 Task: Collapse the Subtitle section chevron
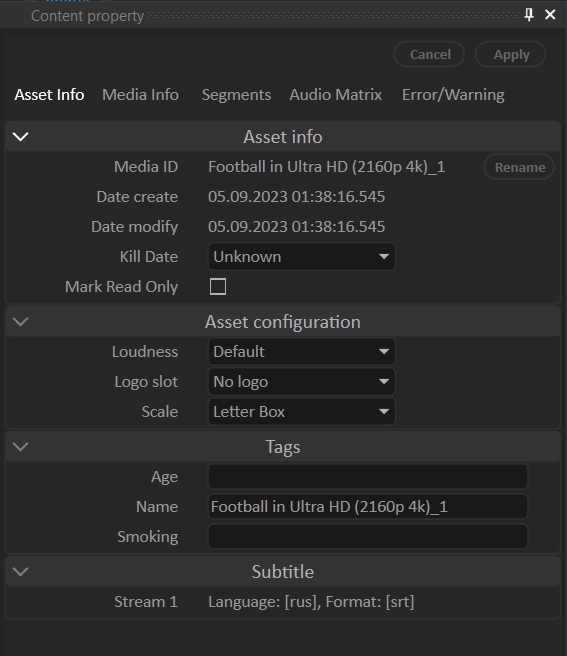click(21, 571)
